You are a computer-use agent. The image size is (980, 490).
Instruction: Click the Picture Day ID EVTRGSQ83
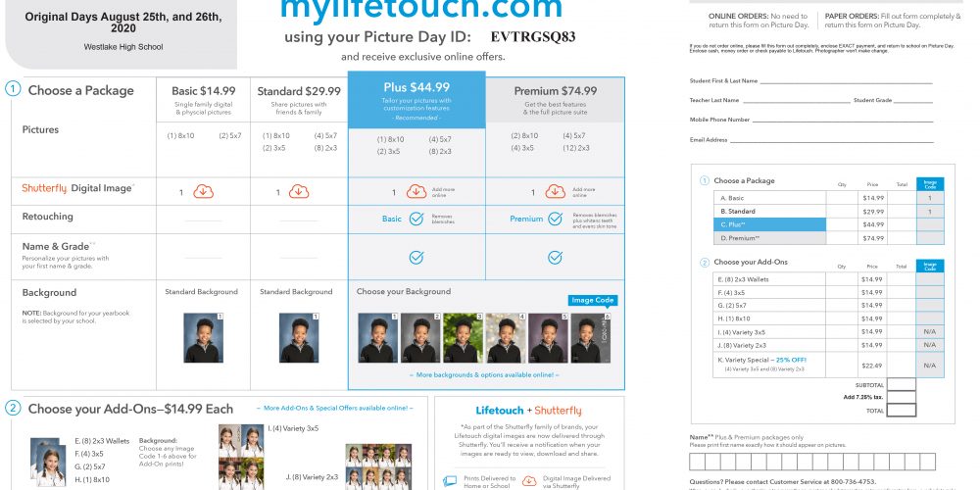pos(533,37)
